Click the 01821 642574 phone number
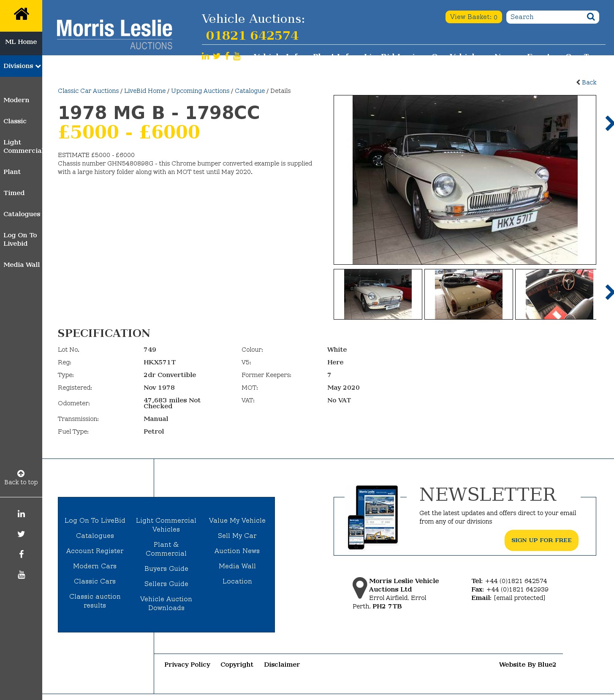Screen dimensions: 614x700 [x=252, y=35]
